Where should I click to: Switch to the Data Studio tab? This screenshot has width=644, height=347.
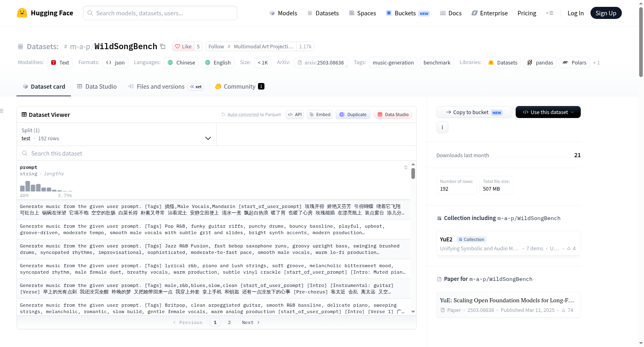pyautogui.click(x=97, y=86)
